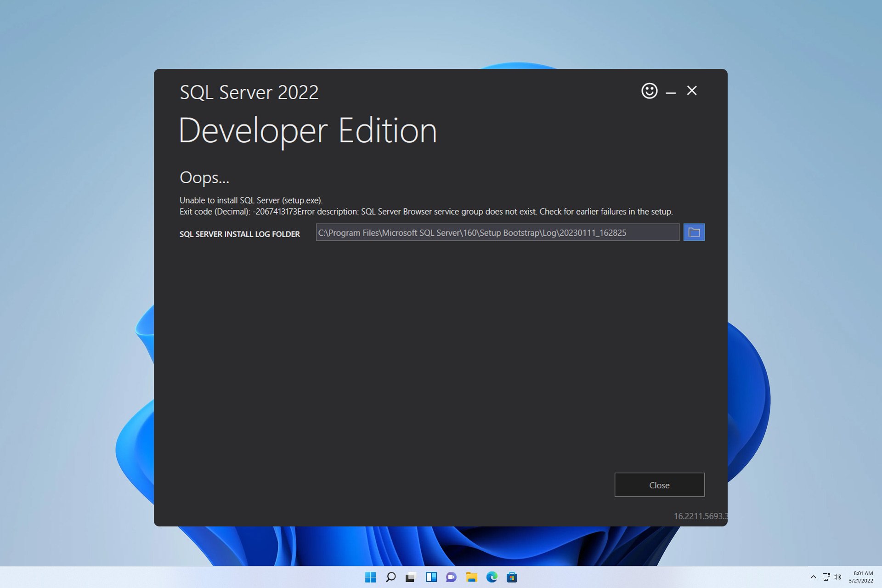Screen dimensions: 882x588
Task: Open the install log folder with the folder button
Action: tap(694, 232)
